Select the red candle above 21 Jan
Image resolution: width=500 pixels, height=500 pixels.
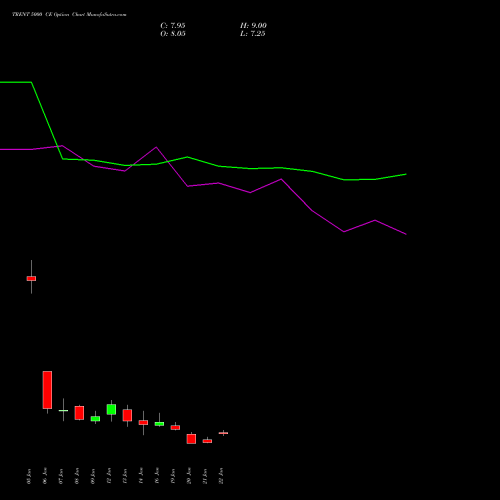[x=207, y=441]
